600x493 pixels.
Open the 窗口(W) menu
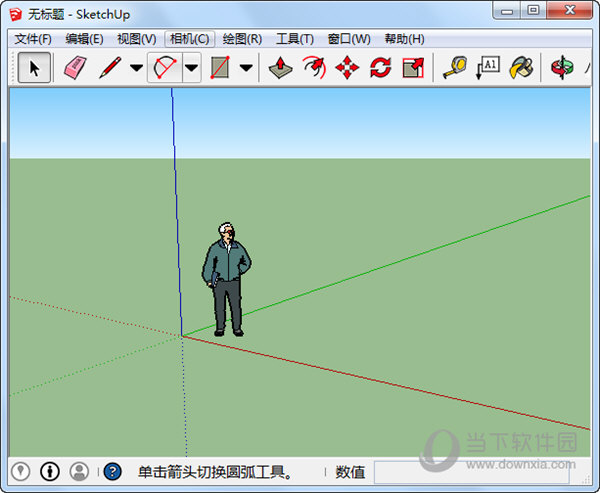pyautogui.click(x=349, y=39)
